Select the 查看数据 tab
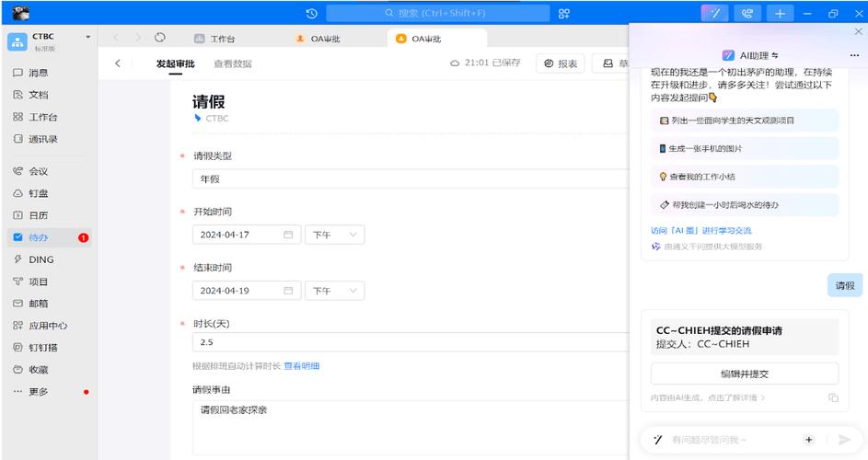The image size is (868, 460). (233, 63)
